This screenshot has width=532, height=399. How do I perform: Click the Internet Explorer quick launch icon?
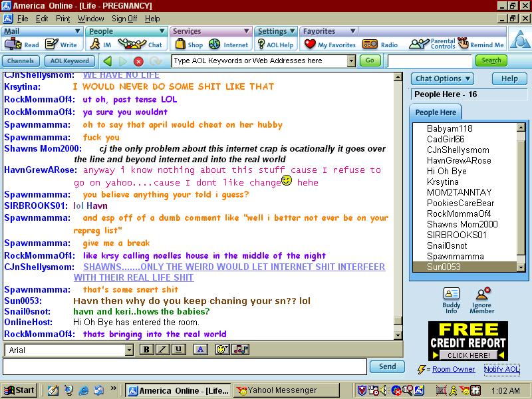coord(84,390)
